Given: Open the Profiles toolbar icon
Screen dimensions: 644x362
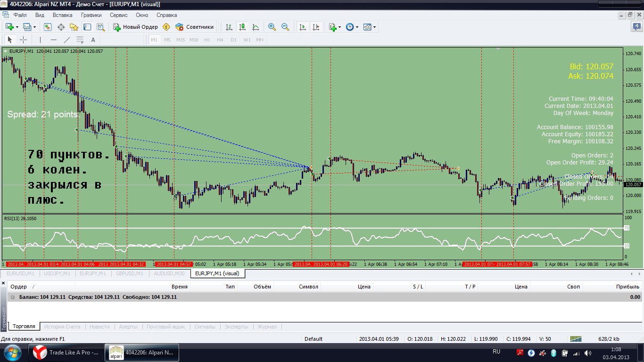Looking at the screenshot, I should click(x=26, y=27).
